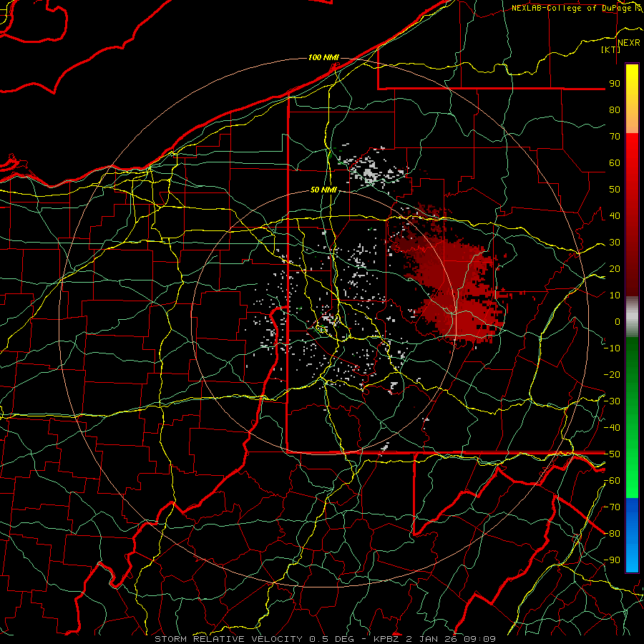Click the "[KT]" units label
This screenshot has height=644, width=644.
tap(611, 49)
